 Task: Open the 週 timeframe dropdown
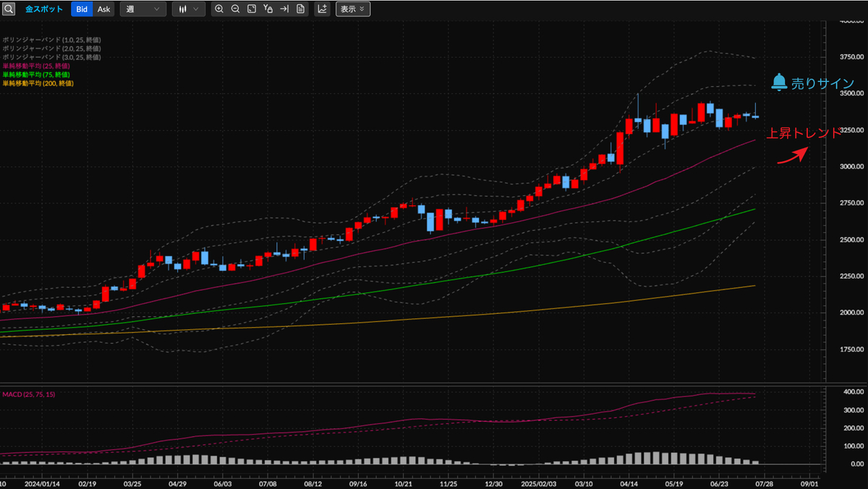click(x=142, y=9)
